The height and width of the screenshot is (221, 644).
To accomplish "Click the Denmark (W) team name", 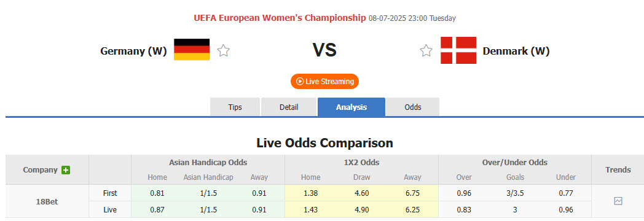I will pyautogui.click(x=516, y=51).
